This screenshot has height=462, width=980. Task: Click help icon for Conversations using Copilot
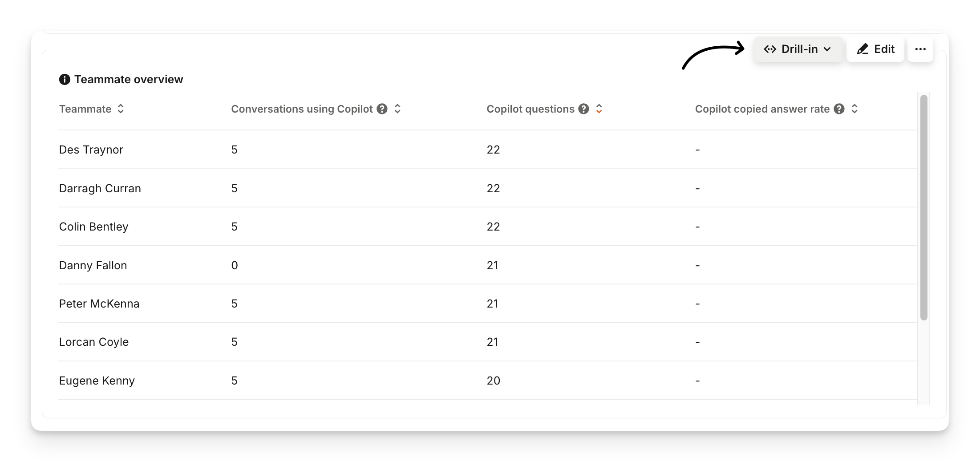[382, 109]
